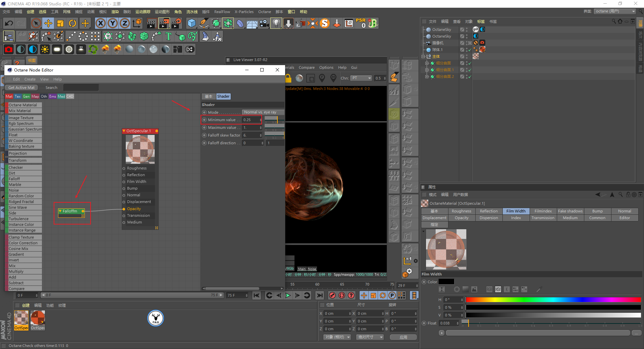Click the Cube primitive icon
The height and width of the screenshot is (349, 644).
point(192,23)
